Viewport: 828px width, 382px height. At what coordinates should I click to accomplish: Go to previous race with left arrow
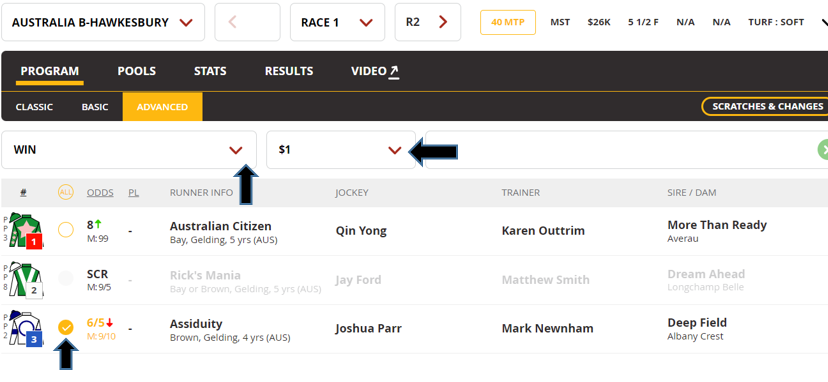232,22
